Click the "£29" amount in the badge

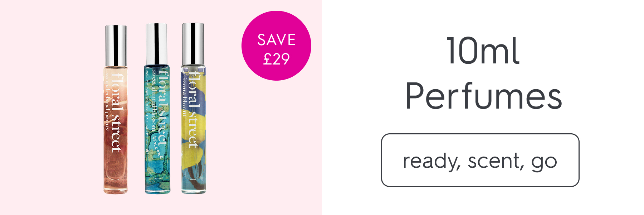point(276,59)
